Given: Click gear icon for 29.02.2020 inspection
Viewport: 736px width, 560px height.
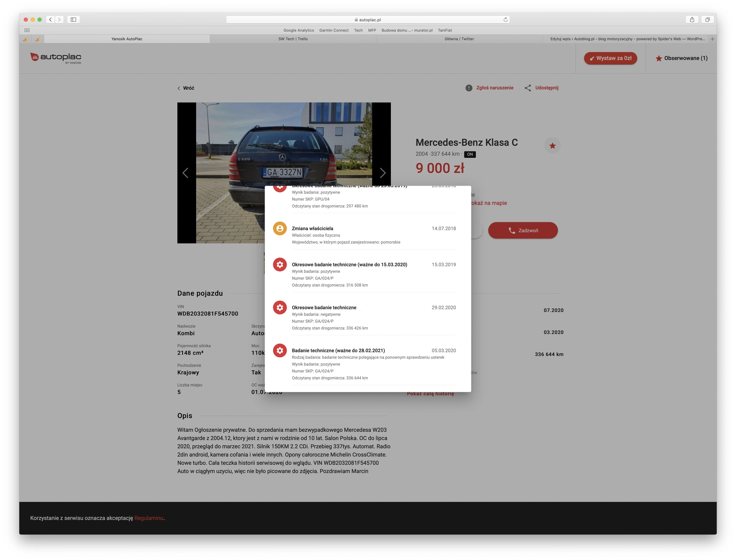Looking at the screenshot, I should pos(280,307).
